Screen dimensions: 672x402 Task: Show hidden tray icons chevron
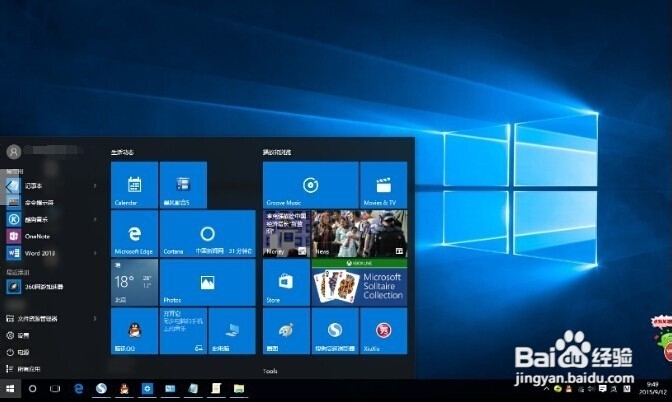click(546, 389)
